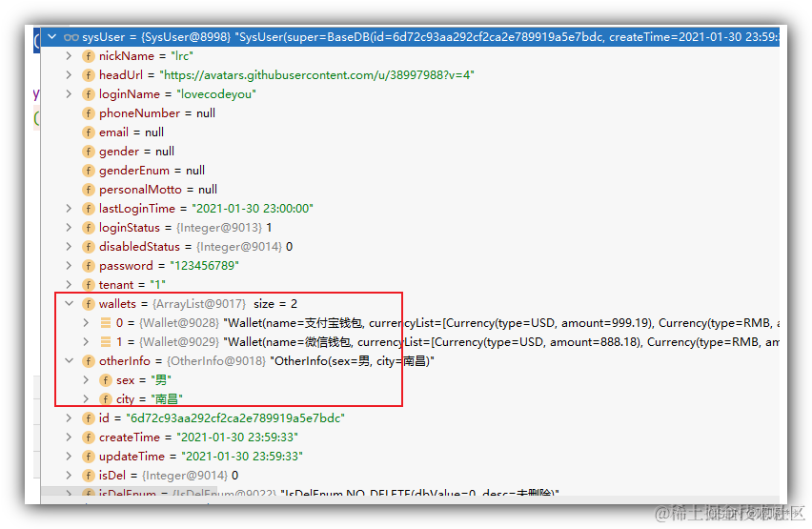Click the field icon beside gender
Image resolution: width=812 pixels, height=529 pixels.
[x=89, y=152]
